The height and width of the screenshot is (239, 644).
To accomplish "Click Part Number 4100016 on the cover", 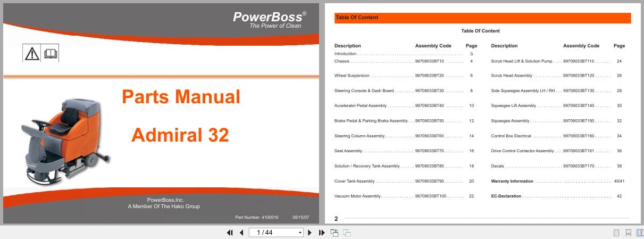I will tap(257, 218).
